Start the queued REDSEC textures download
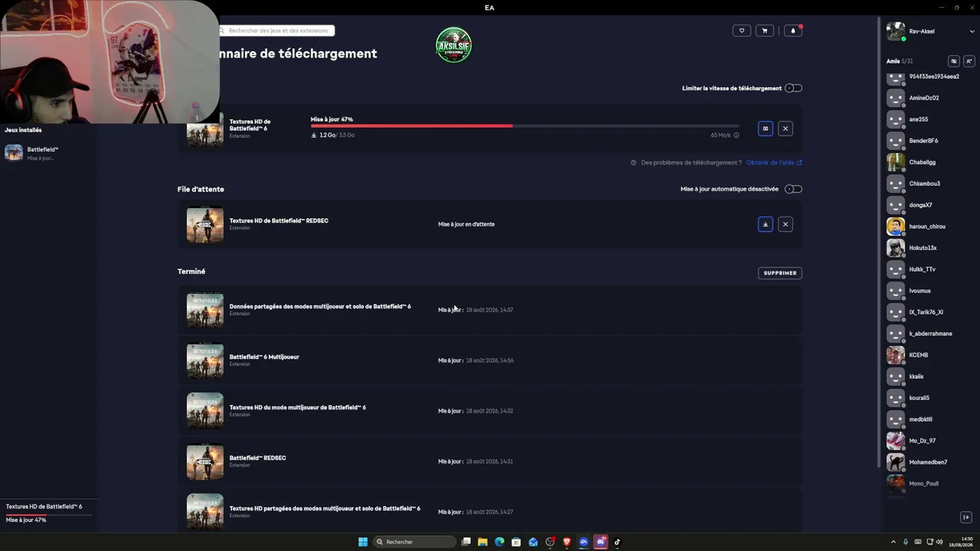The width and height of the screenshot is (980, 551). click(765, 224)
